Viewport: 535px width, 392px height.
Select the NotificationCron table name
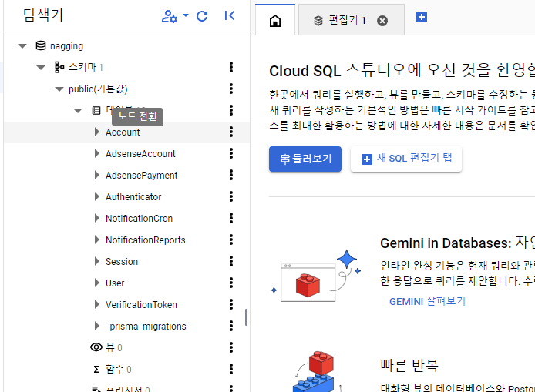[139, 219]
